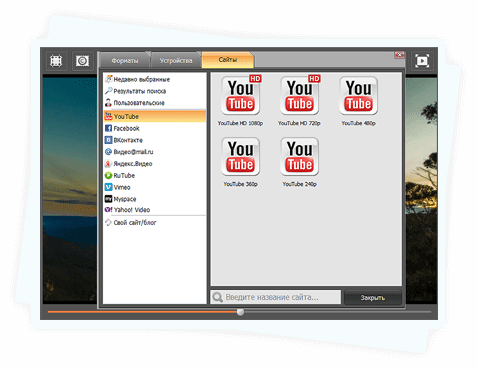Click the site name search field
Viewport: 477px width, 369px height.
(x=276, y=297)
